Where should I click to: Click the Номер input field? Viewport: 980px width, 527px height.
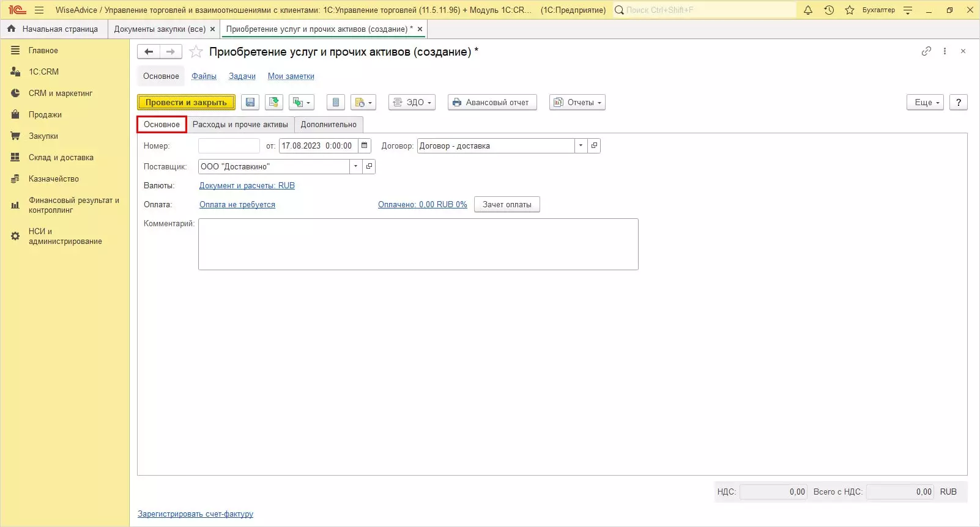click(229, 146)
